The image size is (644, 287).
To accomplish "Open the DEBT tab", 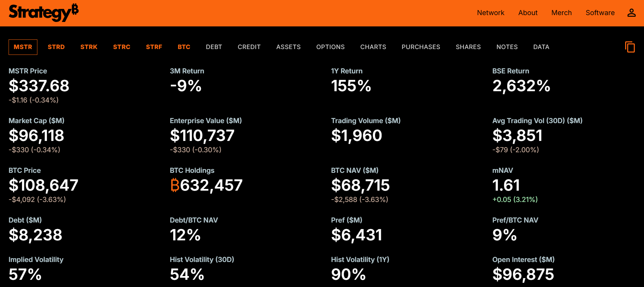I will 214,47.
